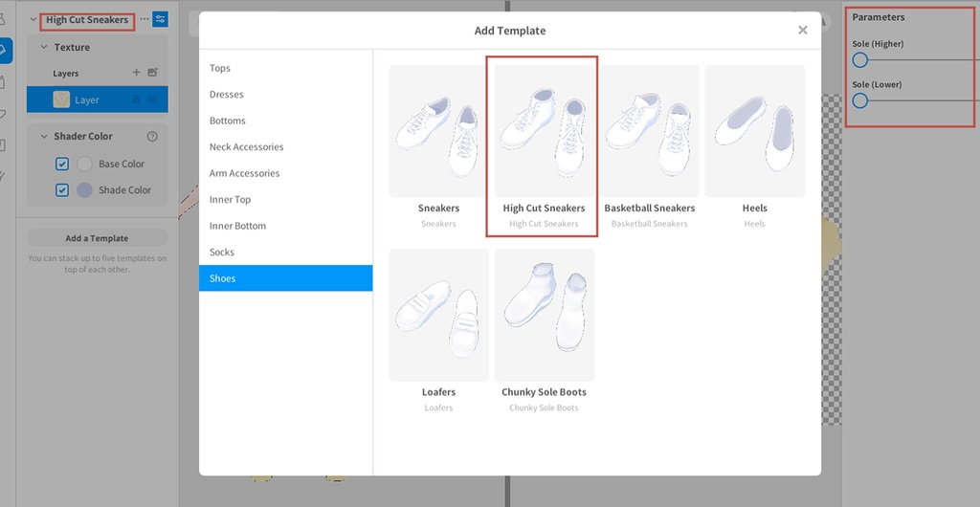Open the High Cut Sneakers parameters panel icon
The height and width of the screenshot is (507, 980).
tap(159, 19)
